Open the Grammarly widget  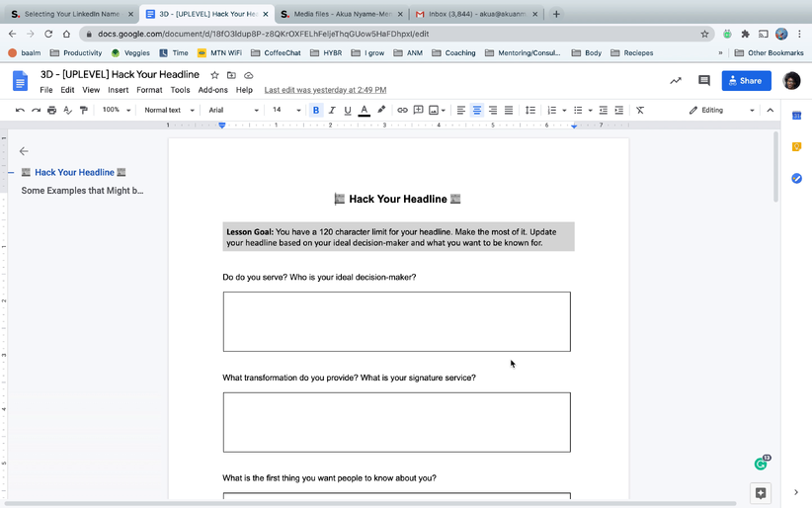tap(761, 464)
